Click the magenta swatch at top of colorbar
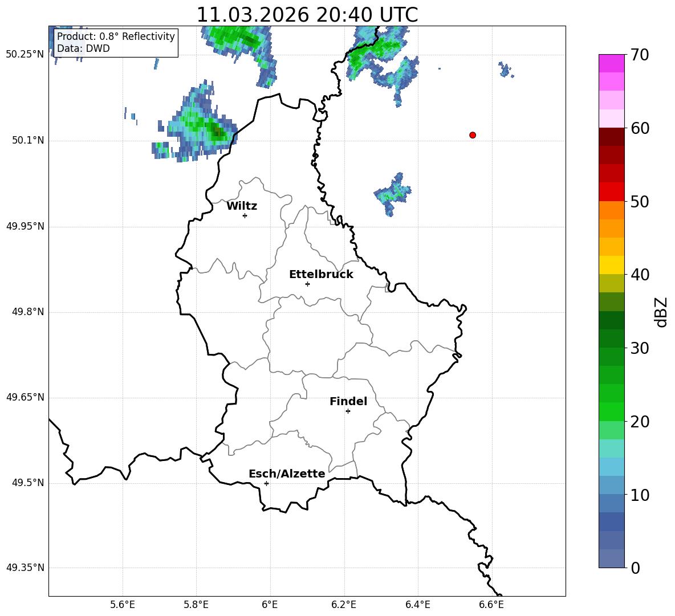 (x=612, y=63)
